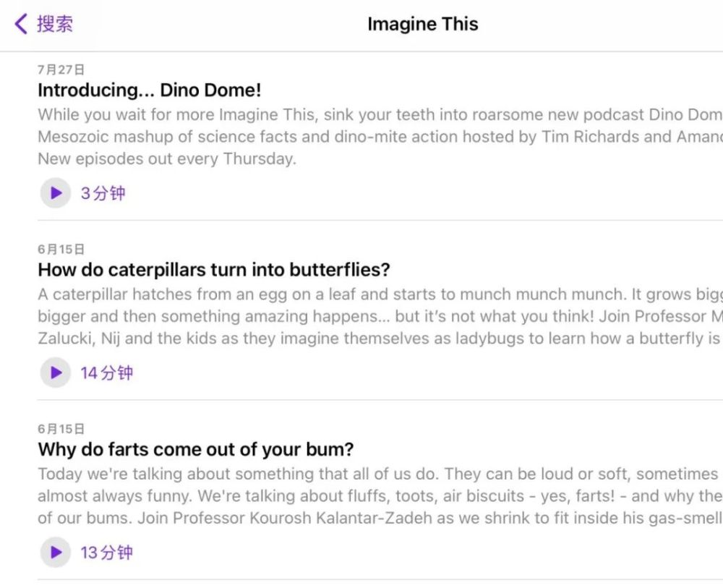Image resolution: width=723 pixels, height=588 pixels.
Task: Open Why do farts come out of your bum?
Action: click(195, 449)
